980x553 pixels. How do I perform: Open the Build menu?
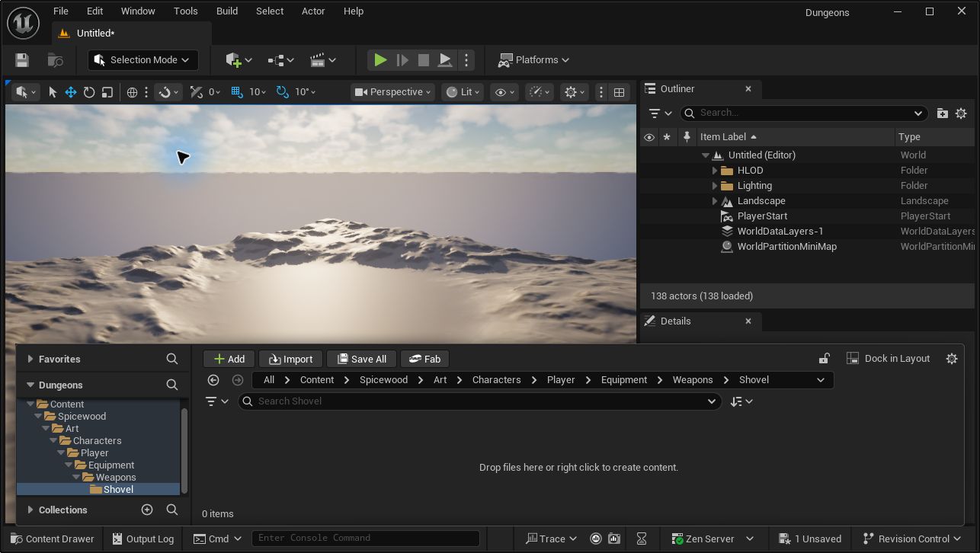(227, 11)
